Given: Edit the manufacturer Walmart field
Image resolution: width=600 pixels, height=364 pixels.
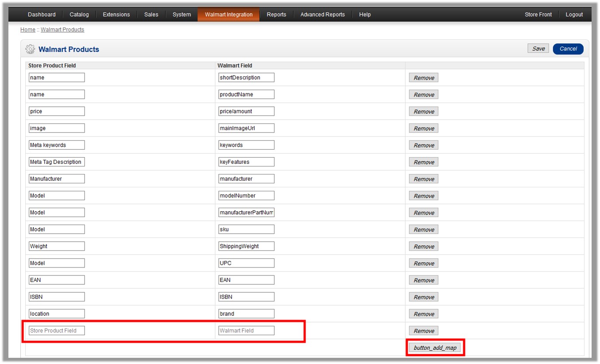Looking at the screenshot, I should tap(246, 178).
